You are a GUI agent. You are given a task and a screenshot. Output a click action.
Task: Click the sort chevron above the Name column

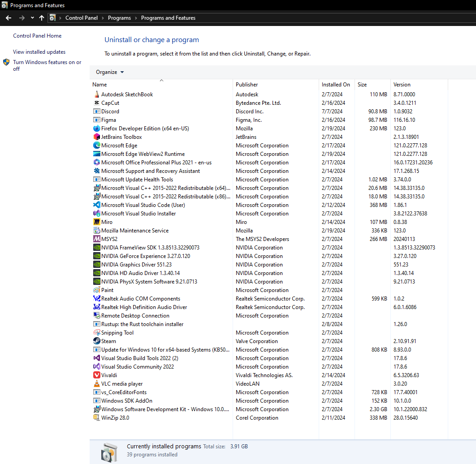tap(161, 80)
